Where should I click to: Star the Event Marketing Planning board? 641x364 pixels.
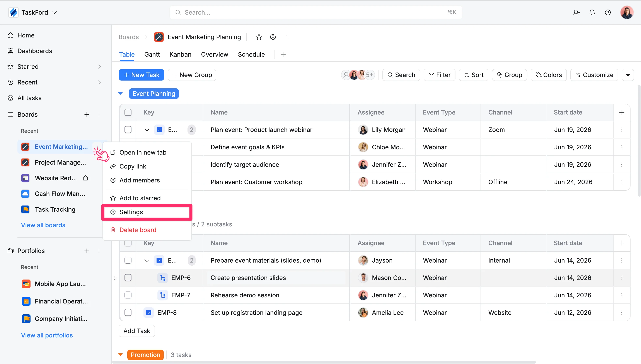259,37
